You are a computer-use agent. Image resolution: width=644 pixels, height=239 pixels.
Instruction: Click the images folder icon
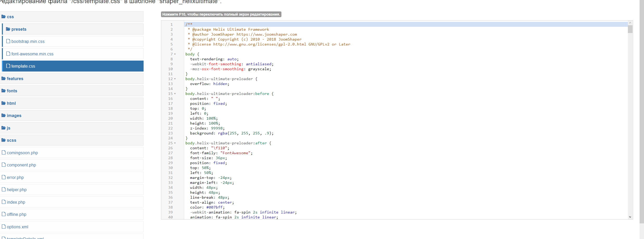tap(3, 115)
